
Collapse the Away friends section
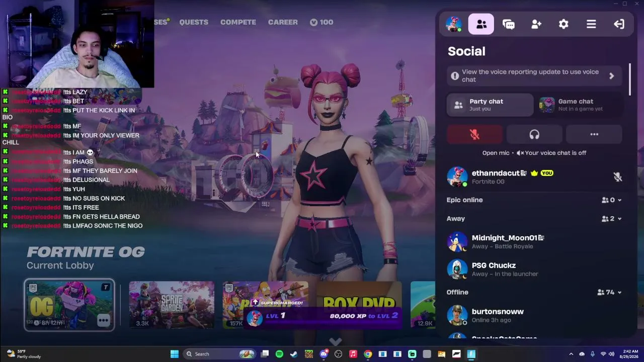[619, 219]
